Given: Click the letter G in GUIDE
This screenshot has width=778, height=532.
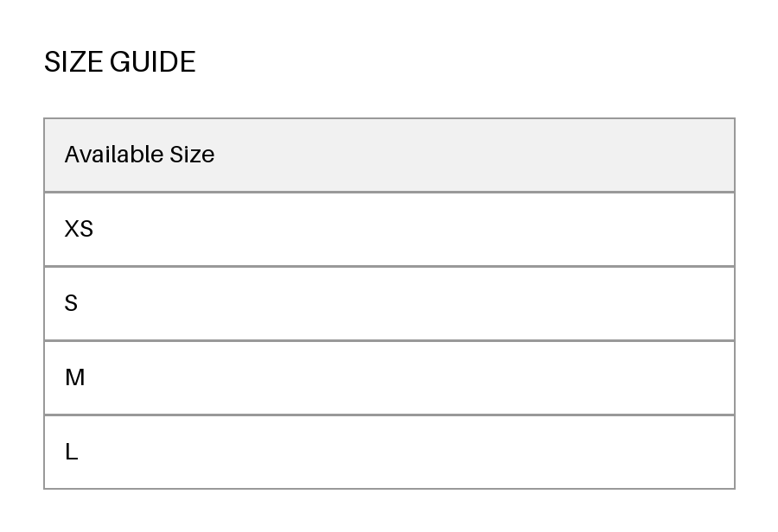Looking at the screenshot, I should coord(119,62).
